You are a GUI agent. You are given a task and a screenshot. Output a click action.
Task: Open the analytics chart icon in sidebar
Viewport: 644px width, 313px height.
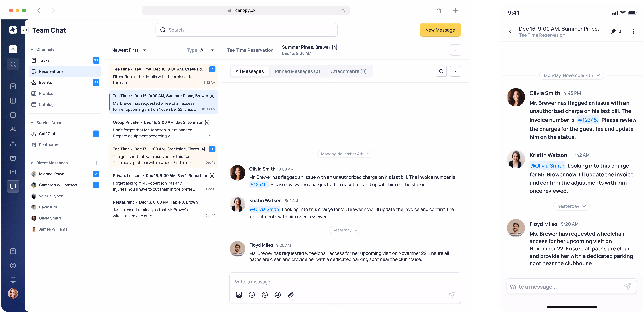click(x=13, y=86)
